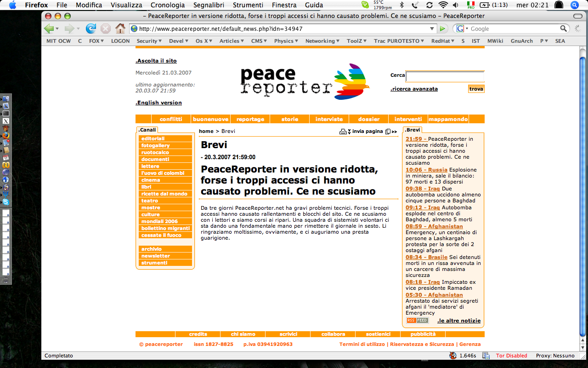Expand the URL bar history dropdown arrow

tap(432, 29)
